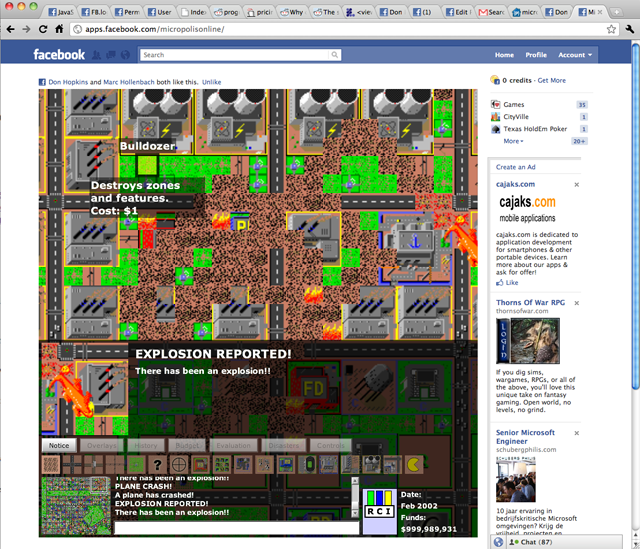Click the message log scrollbar down arrow
Image resolution: width=640 pixels, height=549 pixels.
(355, 513)
